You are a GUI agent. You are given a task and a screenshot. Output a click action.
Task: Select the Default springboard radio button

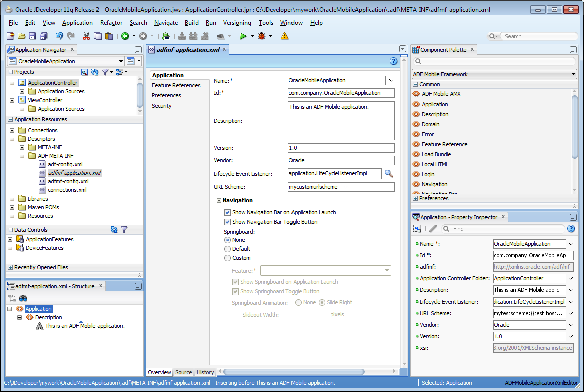coord(227,249)
